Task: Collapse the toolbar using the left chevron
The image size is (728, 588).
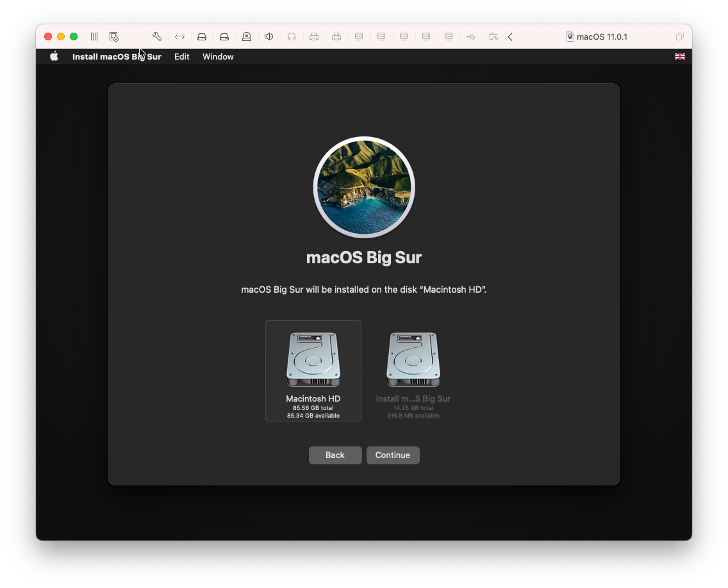Action: click(510, 37)
